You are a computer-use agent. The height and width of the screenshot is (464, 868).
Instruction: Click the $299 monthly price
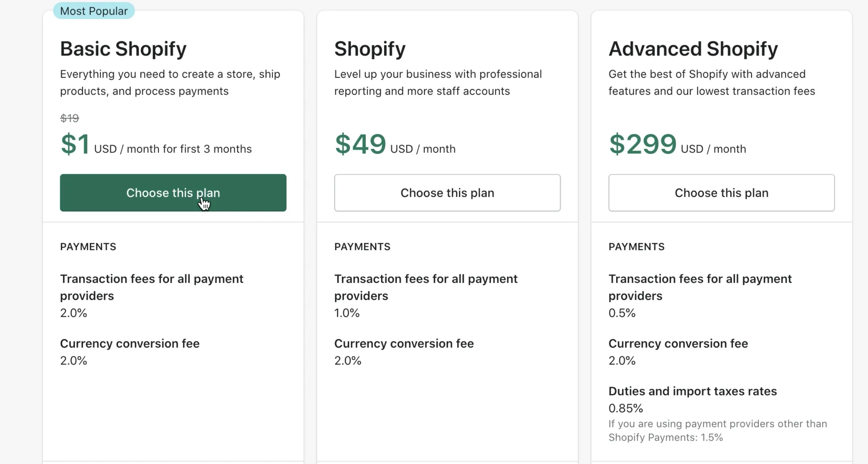coord(642,144)
